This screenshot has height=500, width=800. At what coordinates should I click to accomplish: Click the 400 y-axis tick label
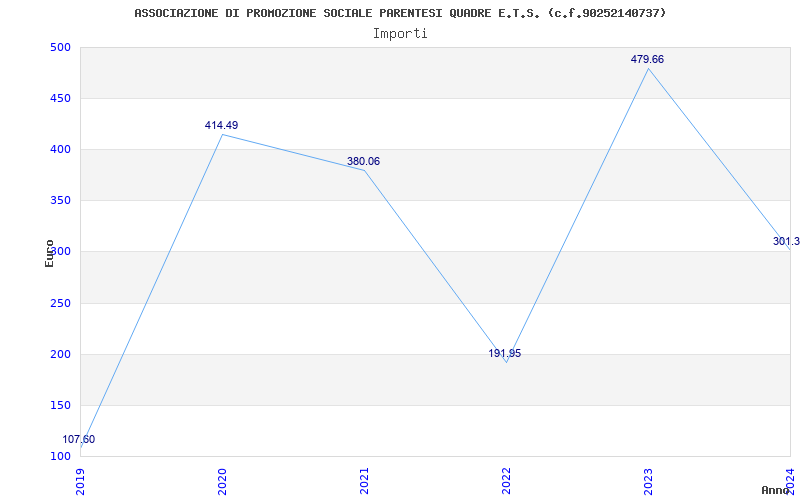pos(60,149)
